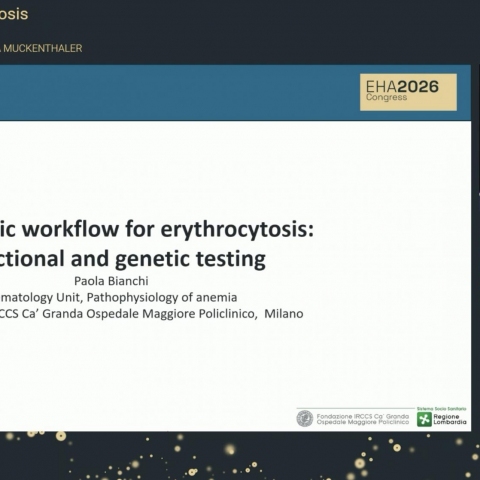Viewport: 480px width, 480px height.
Task: Click the 2026 bold numerals in the badge
Action: [x=418, y=87]
